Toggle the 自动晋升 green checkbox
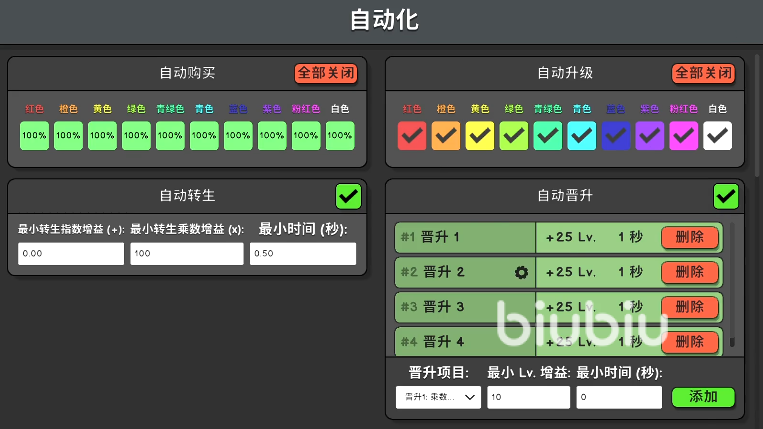 tap(725, 196)
